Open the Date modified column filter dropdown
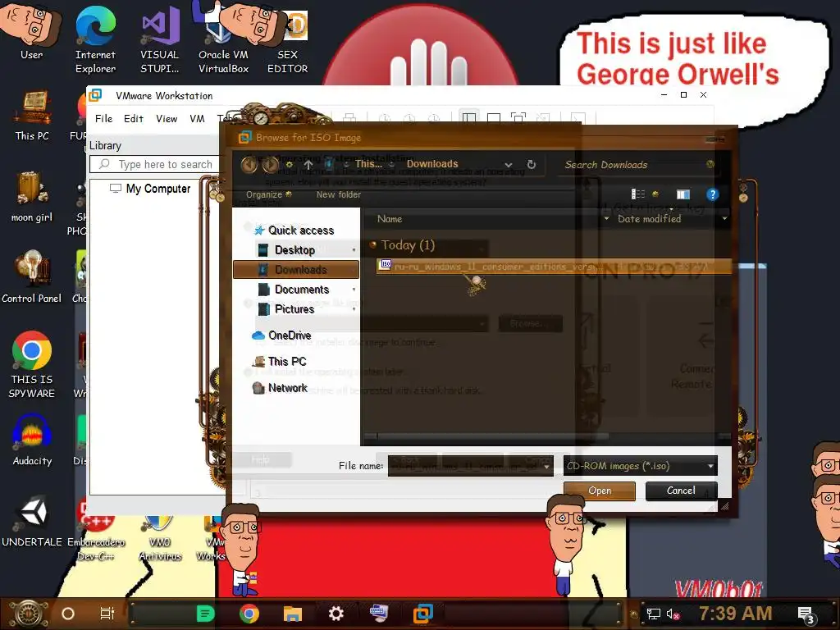Image resolution: width=840 pixels, height=630 pixels. [725, 218]
